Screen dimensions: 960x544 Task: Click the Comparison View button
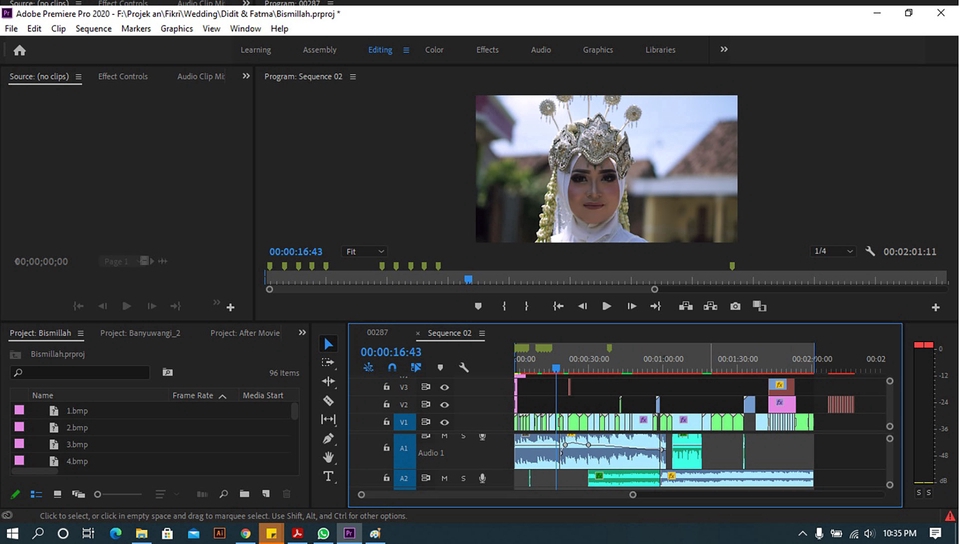point(760,306)
